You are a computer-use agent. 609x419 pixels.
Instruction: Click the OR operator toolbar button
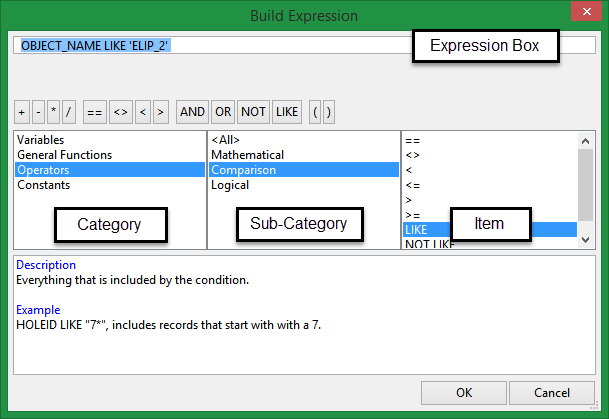(x=223, y=112)
